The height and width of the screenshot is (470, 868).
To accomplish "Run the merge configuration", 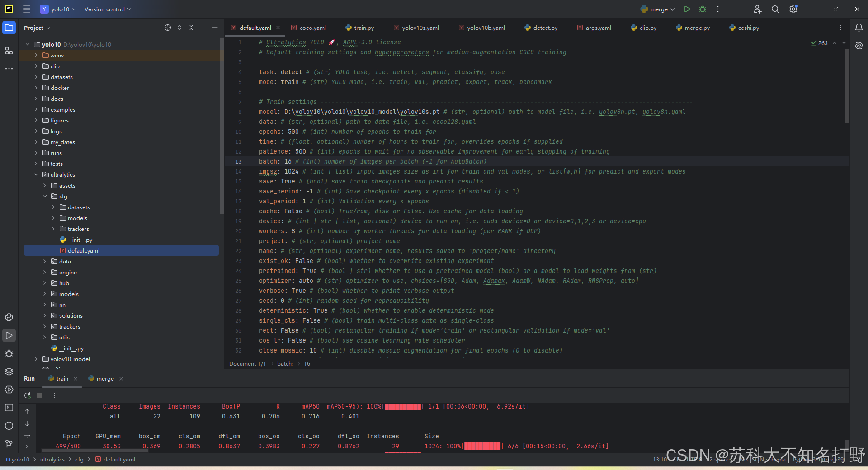I will coord(687,9).
